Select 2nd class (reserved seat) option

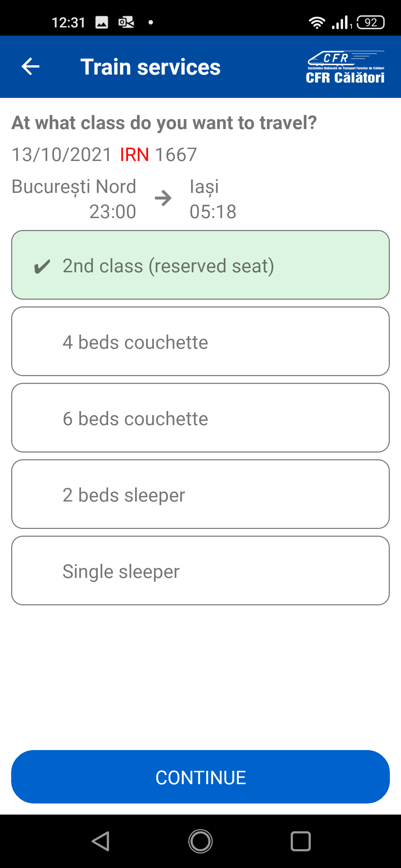[x=200, y=265]
